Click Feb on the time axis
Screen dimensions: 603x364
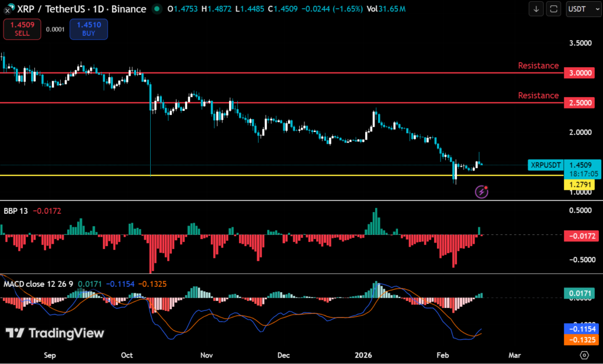(x=442, y=355)
